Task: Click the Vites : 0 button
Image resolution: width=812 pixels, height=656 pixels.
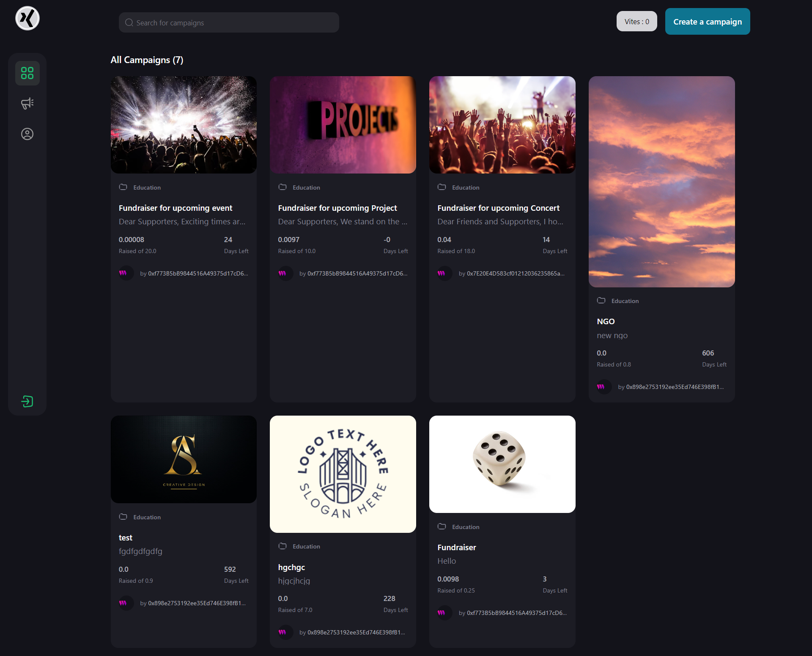Action: click(636, 21)
